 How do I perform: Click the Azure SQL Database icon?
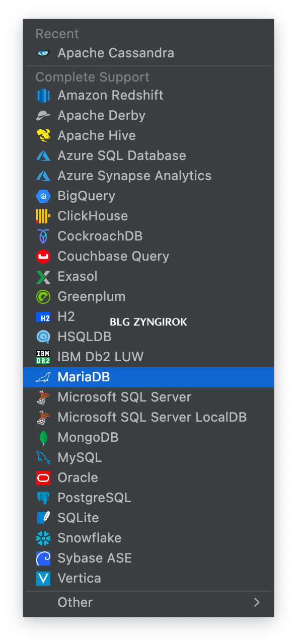point(43,155)
